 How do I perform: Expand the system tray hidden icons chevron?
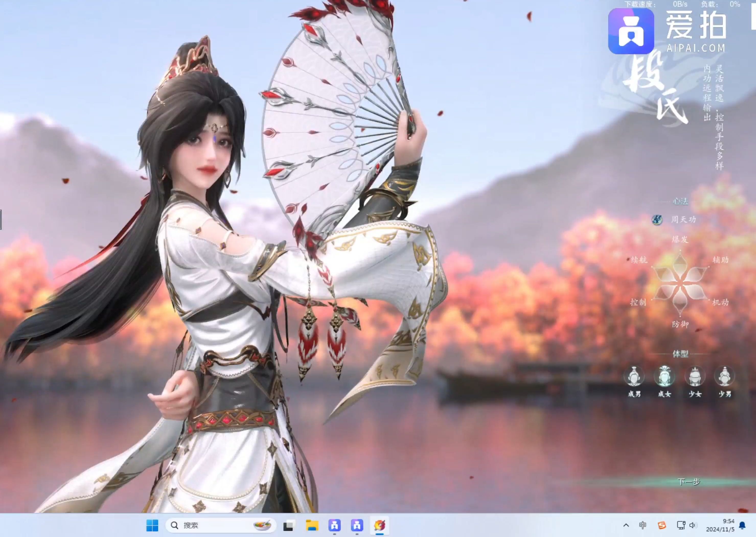[x=626, y=525]
